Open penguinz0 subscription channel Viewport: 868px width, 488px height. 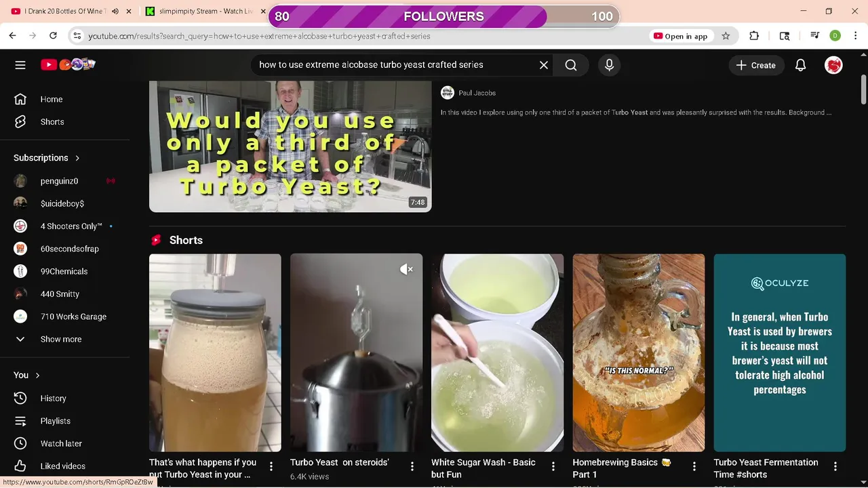pos(59,181)
